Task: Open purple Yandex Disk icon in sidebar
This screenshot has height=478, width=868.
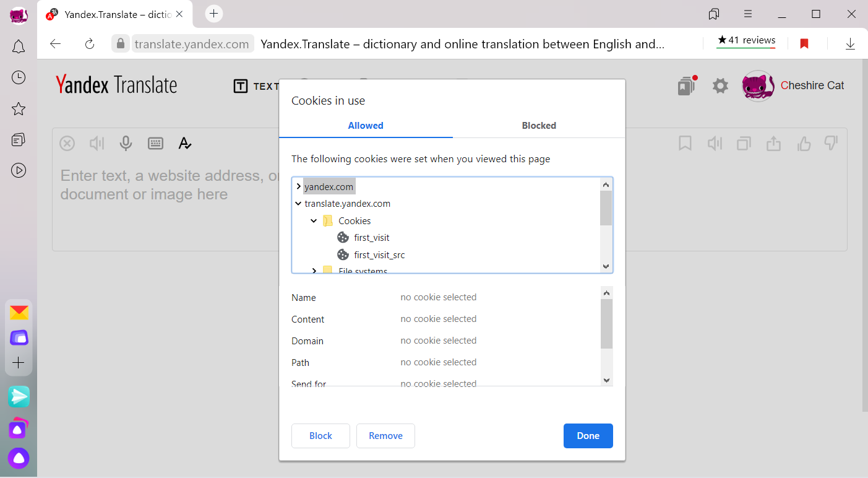Action: click(19, 338)
